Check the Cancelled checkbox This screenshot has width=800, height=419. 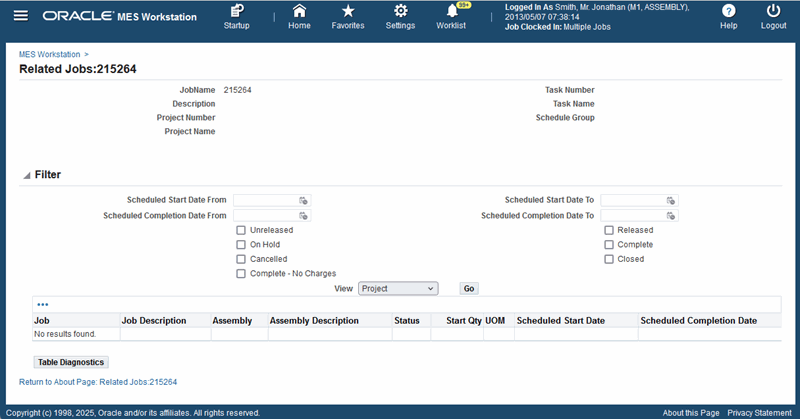pyautogui.click(x=241, y=259)
